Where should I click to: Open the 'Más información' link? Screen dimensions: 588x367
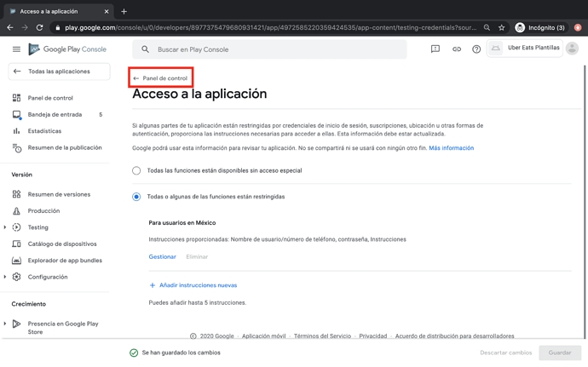tap(451, 148)
